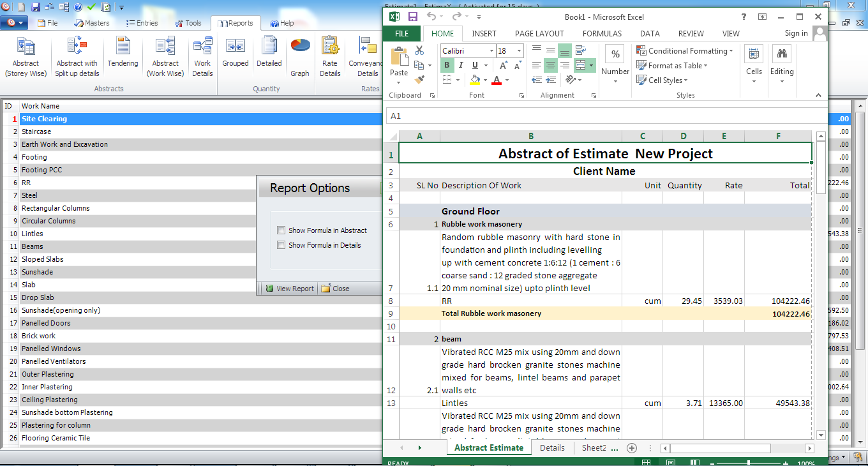868x466 pixels.
Task: Open the PAGE LAYOUT ribbon tab
Action: click(x=539, y=33)
